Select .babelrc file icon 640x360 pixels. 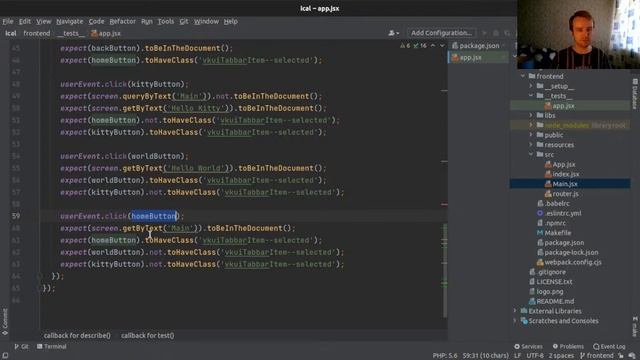coord(540,203)
